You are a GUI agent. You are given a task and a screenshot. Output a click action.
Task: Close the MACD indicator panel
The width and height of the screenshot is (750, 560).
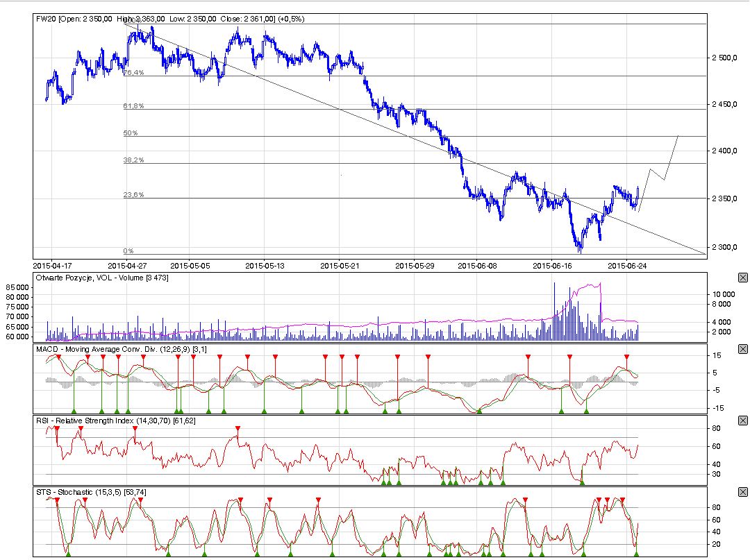pos(742,349)
